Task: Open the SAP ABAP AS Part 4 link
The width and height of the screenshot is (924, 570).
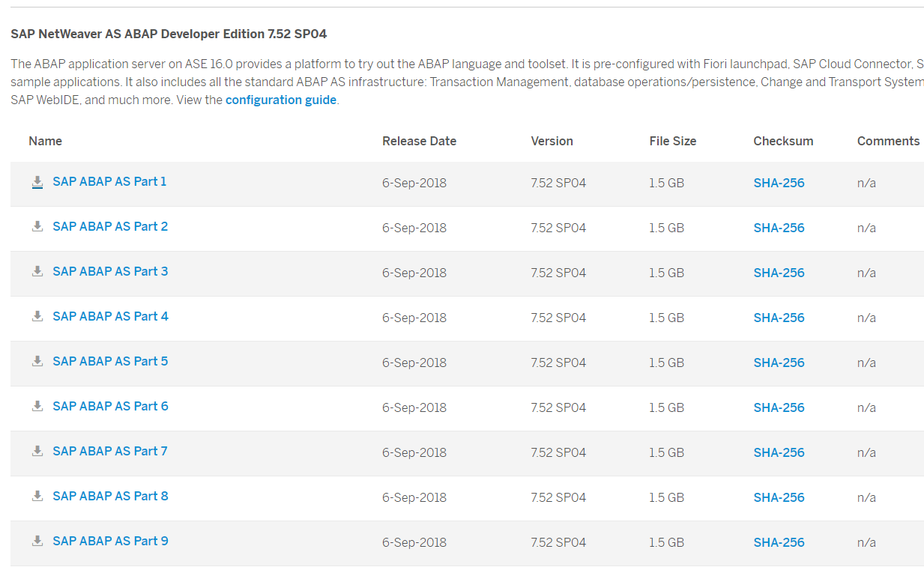Action: [x=110, y=316]
